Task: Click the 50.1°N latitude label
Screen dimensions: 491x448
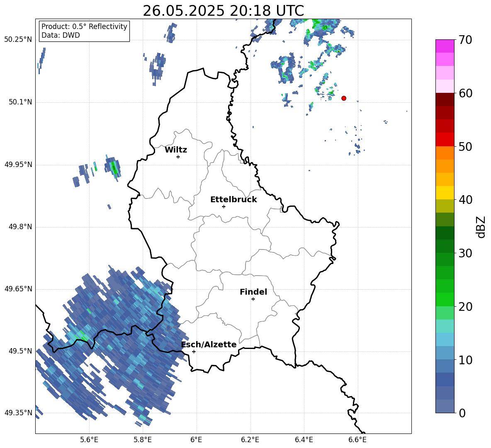Action: pyautogui.click(x=20, y=102)
